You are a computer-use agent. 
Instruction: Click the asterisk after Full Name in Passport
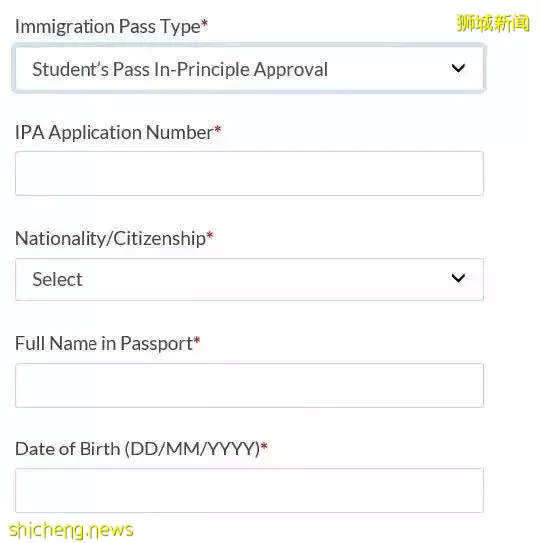197,340
